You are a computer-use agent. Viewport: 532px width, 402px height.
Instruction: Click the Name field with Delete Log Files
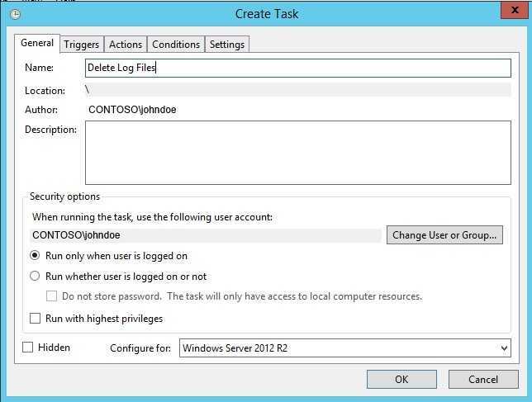[x=298, y=68]
